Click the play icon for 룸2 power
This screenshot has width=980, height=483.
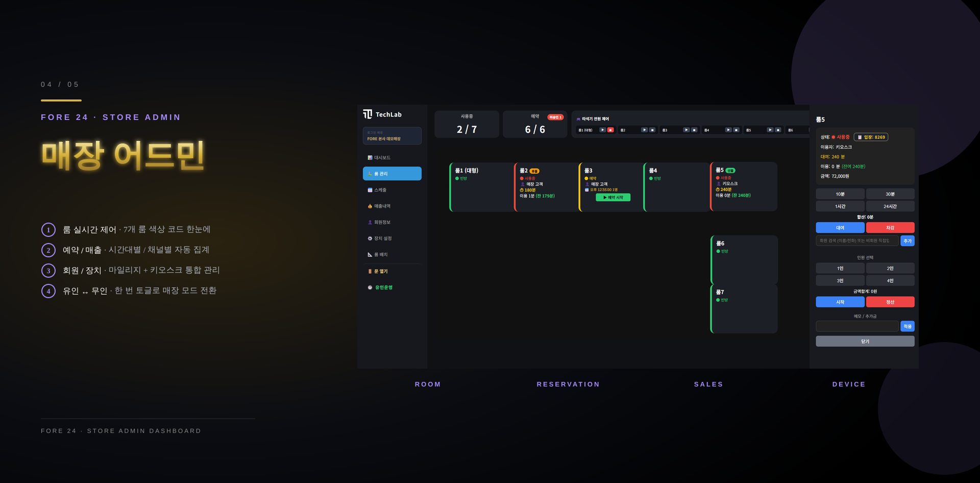click(x=644, y=130)
